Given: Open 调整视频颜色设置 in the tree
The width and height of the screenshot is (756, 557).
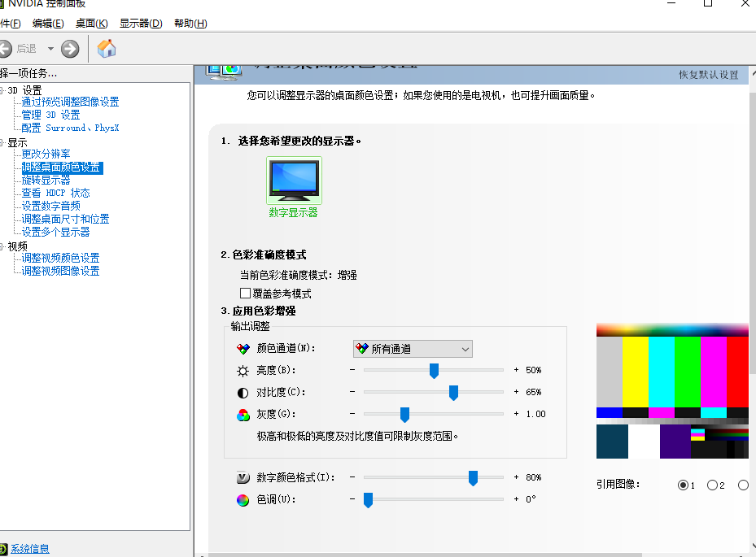Looking at the screenshot, I should tap(60, 258).
